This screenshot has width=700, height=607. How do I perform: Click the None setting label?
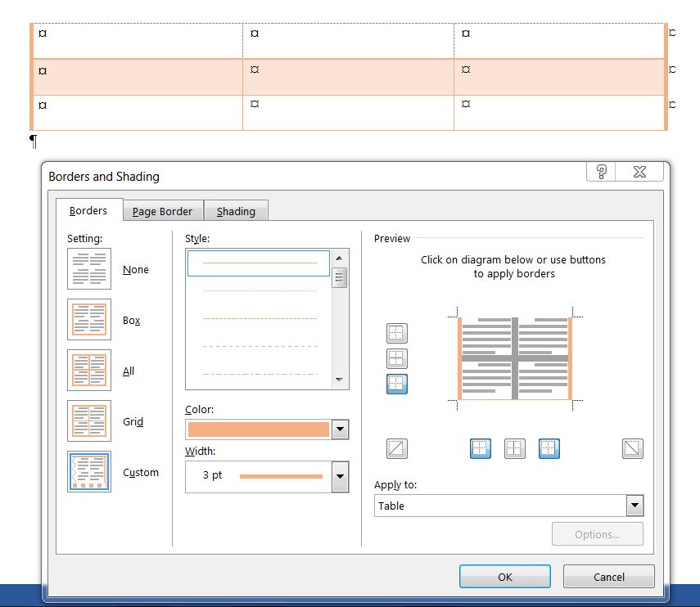point(136,269)
